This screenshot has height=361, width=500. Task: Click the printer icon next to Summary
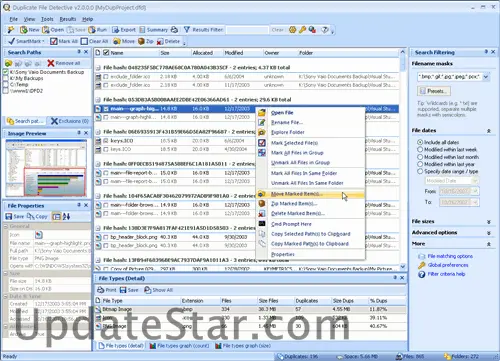tap(174, 30)
